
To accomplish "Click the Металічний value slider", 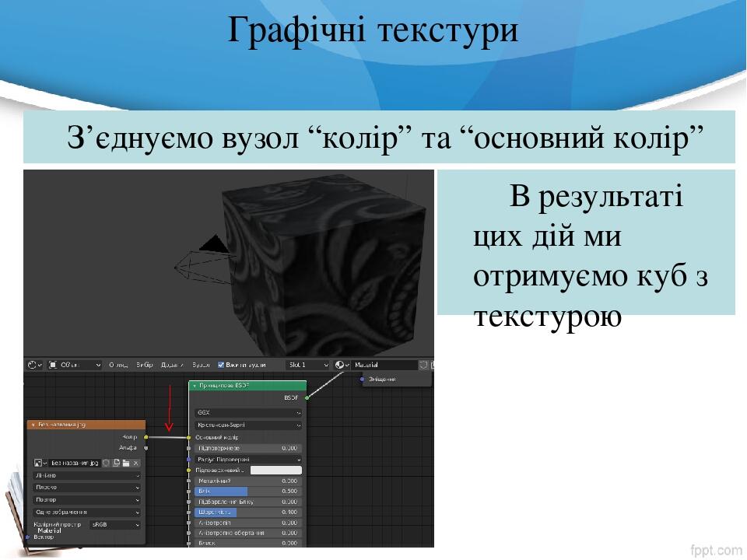I will (x=248, y=481).
